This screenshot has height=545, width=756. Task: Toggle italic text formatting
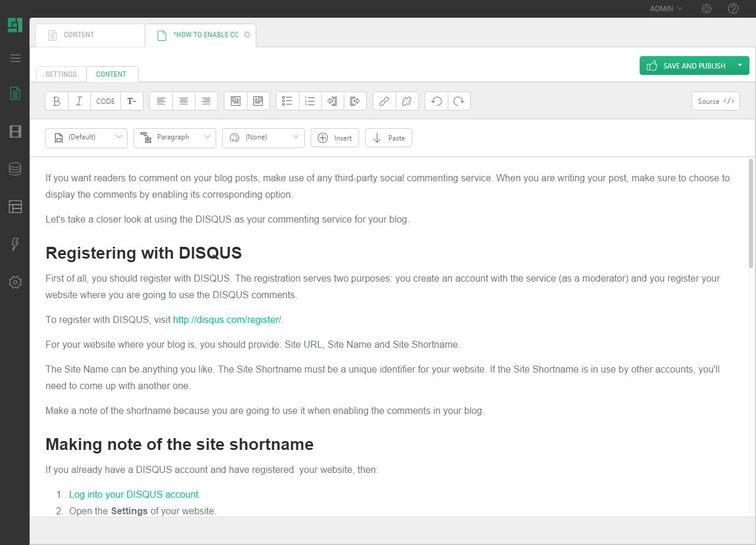(x=79, y=101)
